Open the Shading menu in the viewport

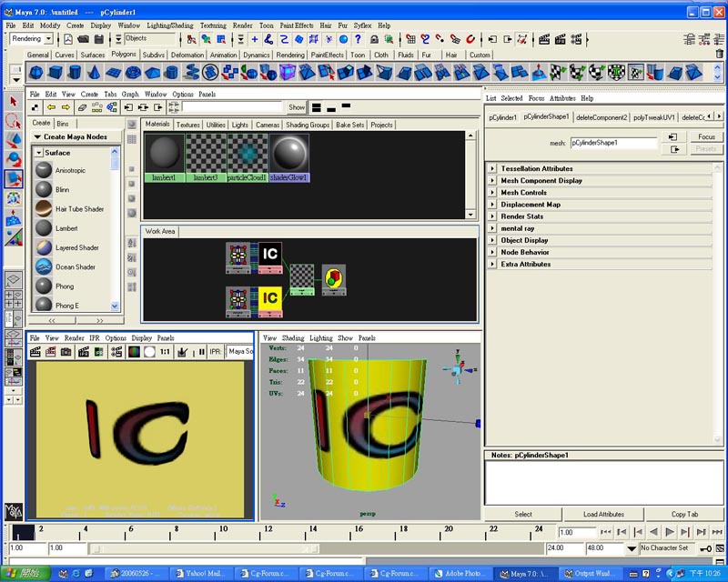coord(293,338)
